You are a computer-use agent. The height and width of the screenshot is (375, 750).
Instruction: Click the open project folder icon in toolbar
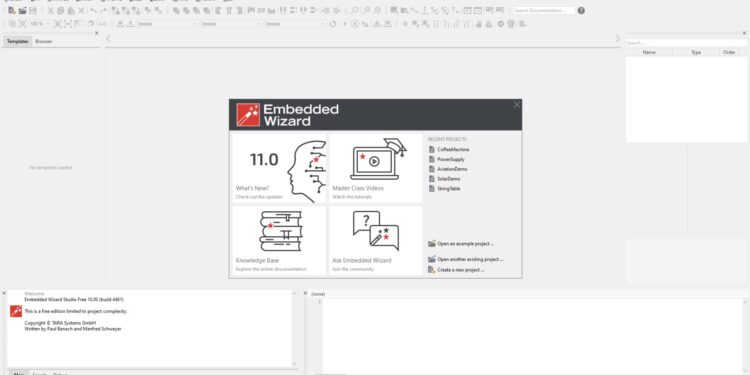tap(22, 10)
